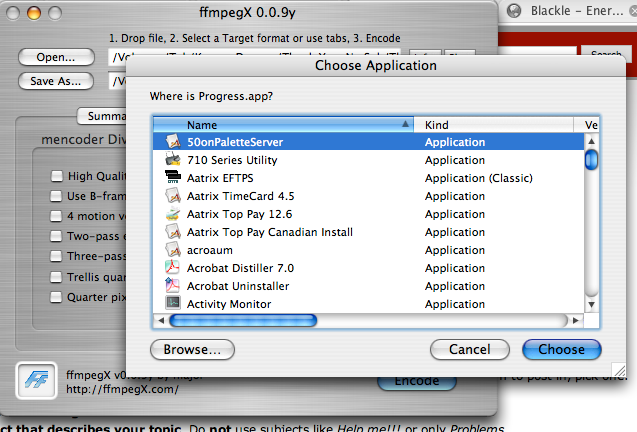Image resolution: width=637 pixels, height=432 pixels.
Task: Select Aatrix Top Pay Canadian Install entry
Action: click(270, 232)
